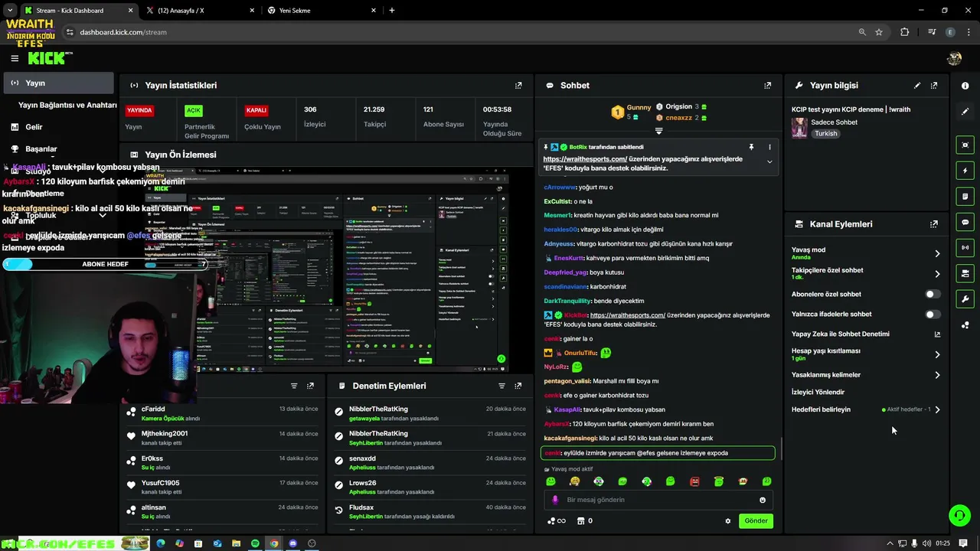Expand Hesap yaşı kısıtlaması options

pos(937,354)
